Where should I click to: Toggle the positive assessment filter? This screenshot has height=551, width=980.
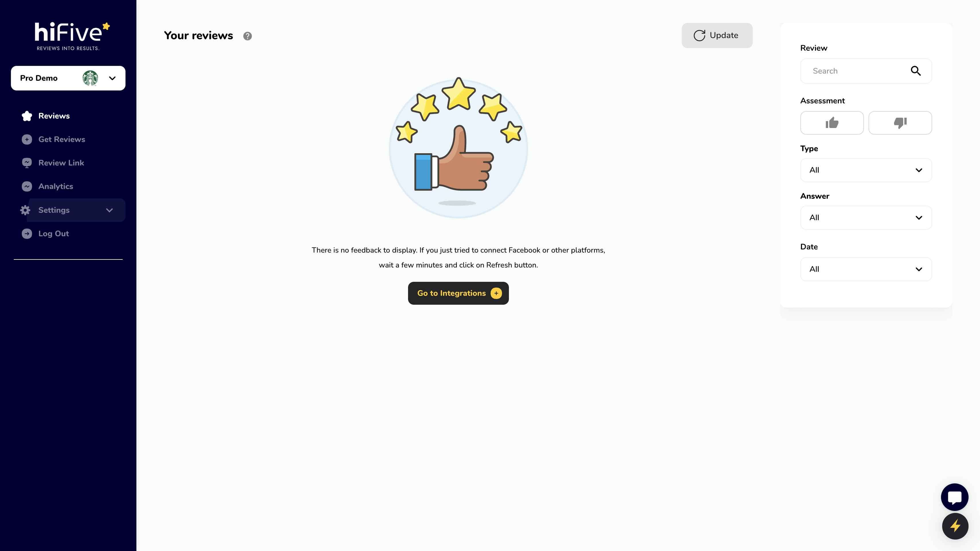click(x=832, y=123)
